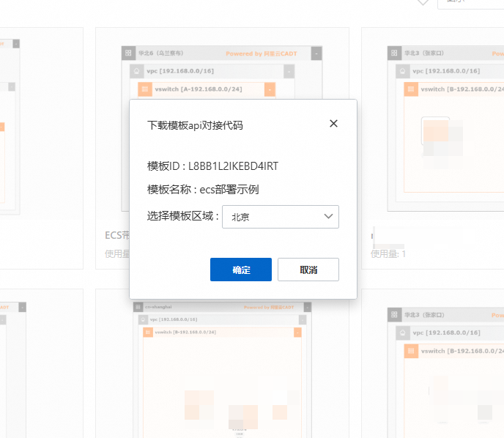Select the 模板ID text L8BB1L2IKEBD4IRT
Viewport: 504px width, 438px height.
coord(234,166)
